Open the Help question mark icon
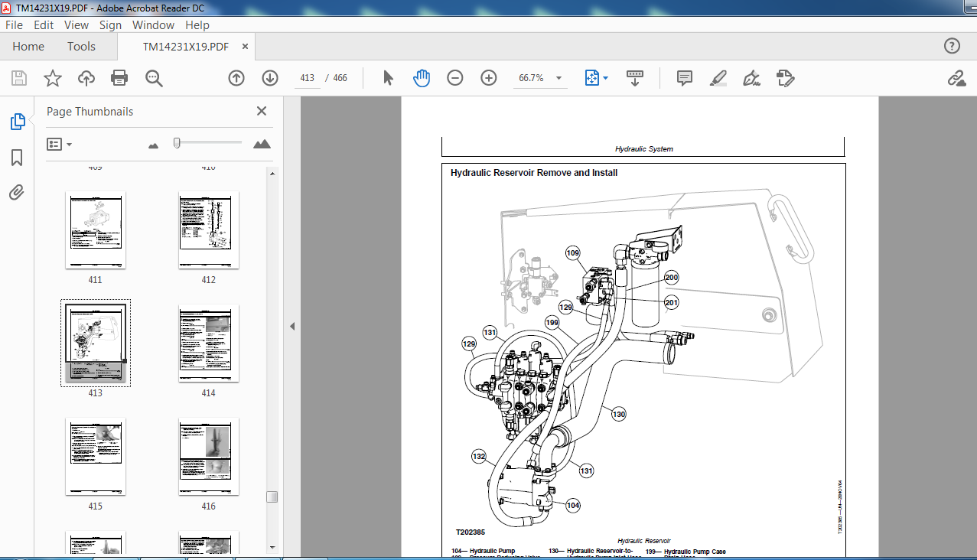 point(952,46)
